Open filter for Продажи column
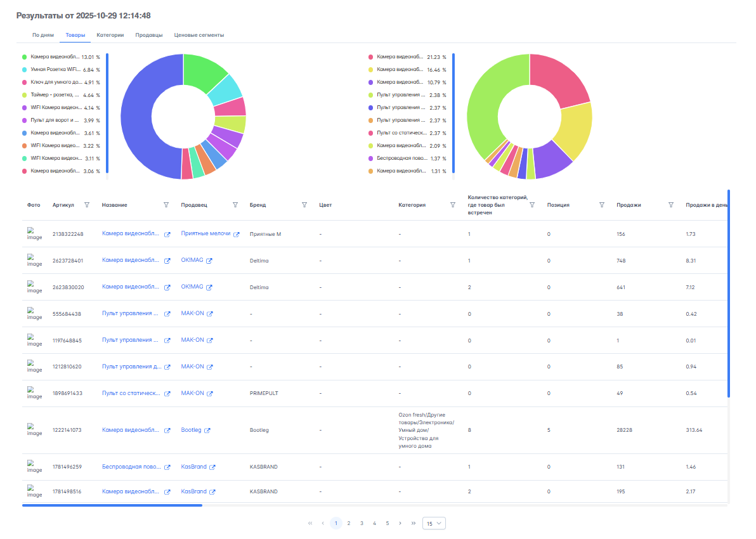This screenshot has width=756, height=539. [x=671, y=205]
